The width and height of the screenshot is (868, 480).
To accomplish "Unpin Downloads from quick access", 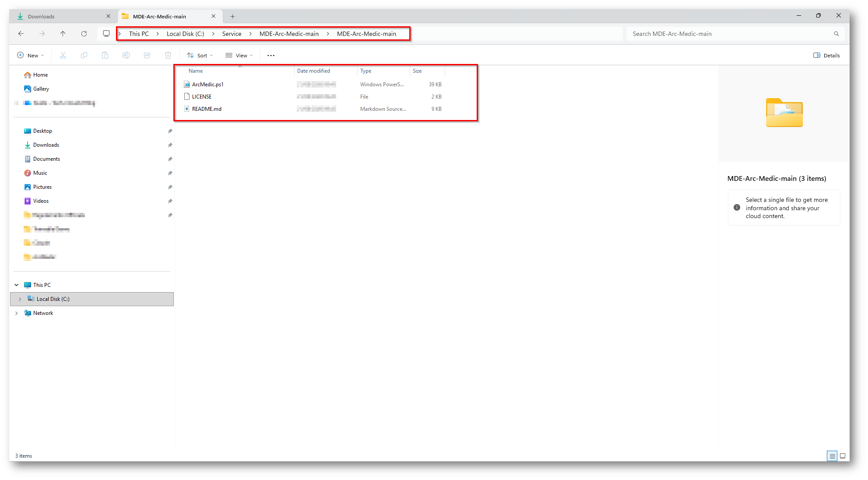I will pos(170,145).
